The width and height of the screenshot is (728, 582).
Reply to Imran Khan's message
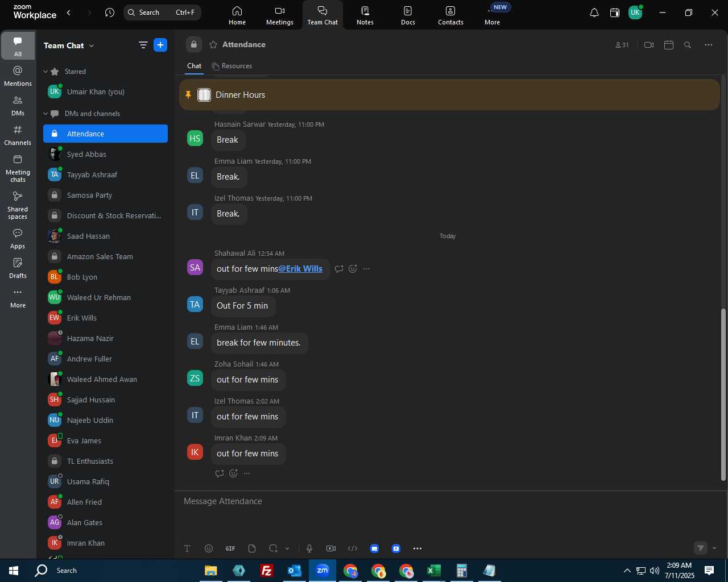tap(220, 473)
